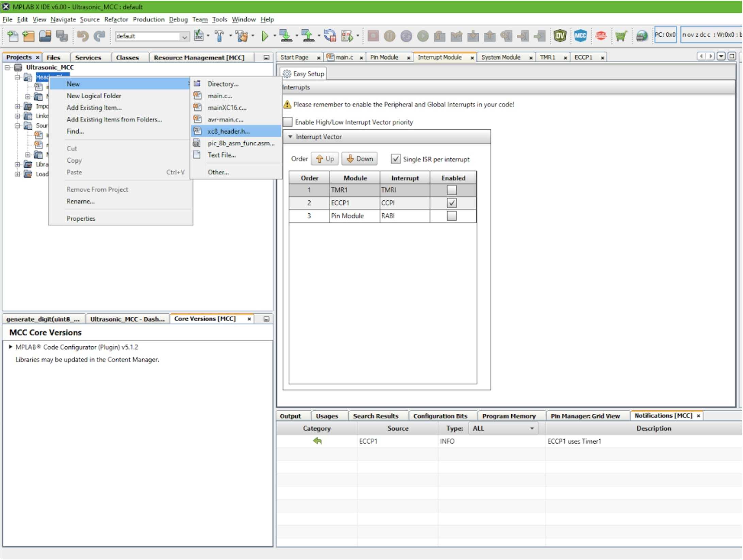The width and height of the screenshot is (743, 560).
Task: Enable the Pin Module RABI interrupt checkbox
Action: pos(452,216)
